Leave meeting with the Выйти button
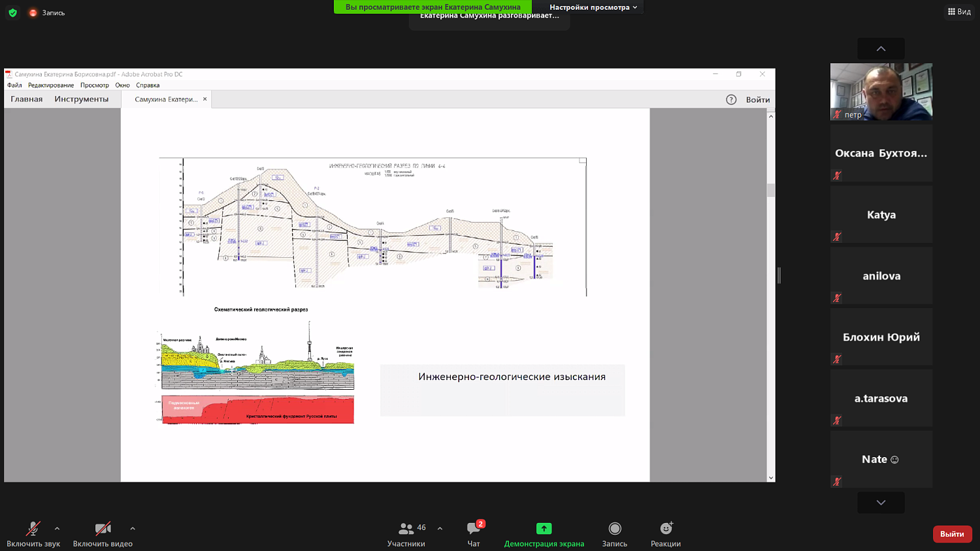This screenshot has width=980, height=551. click(x=952, y=533)
